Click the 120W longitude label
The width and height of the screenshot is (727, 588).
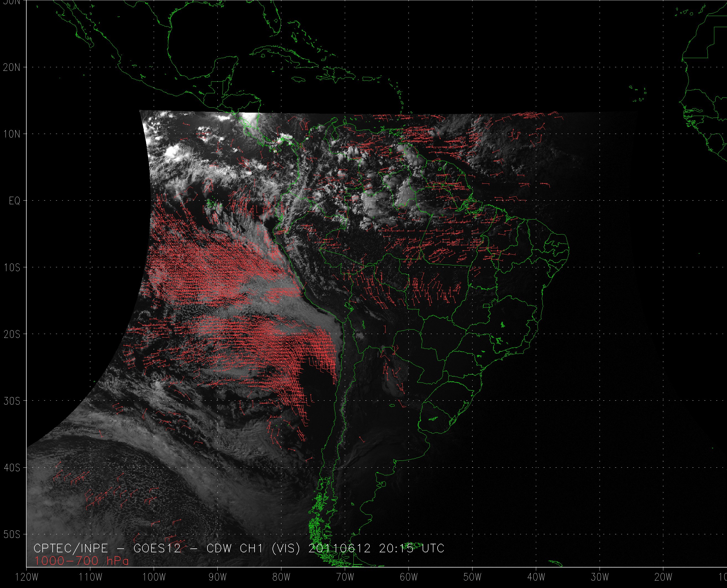coord(27,577)
